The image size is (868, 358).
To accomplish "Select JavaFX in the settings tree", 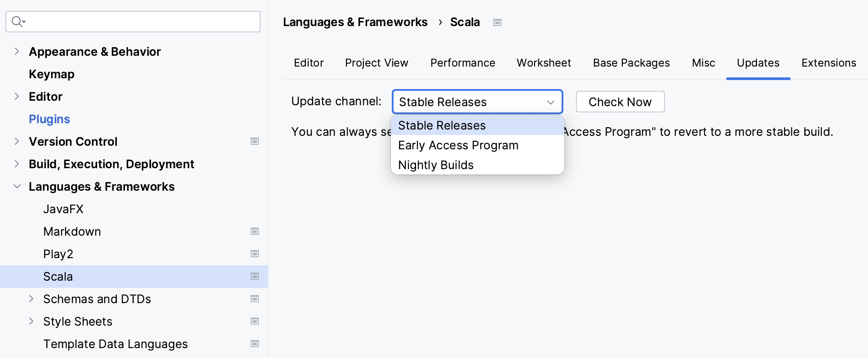I will click(x=63, y=209).
